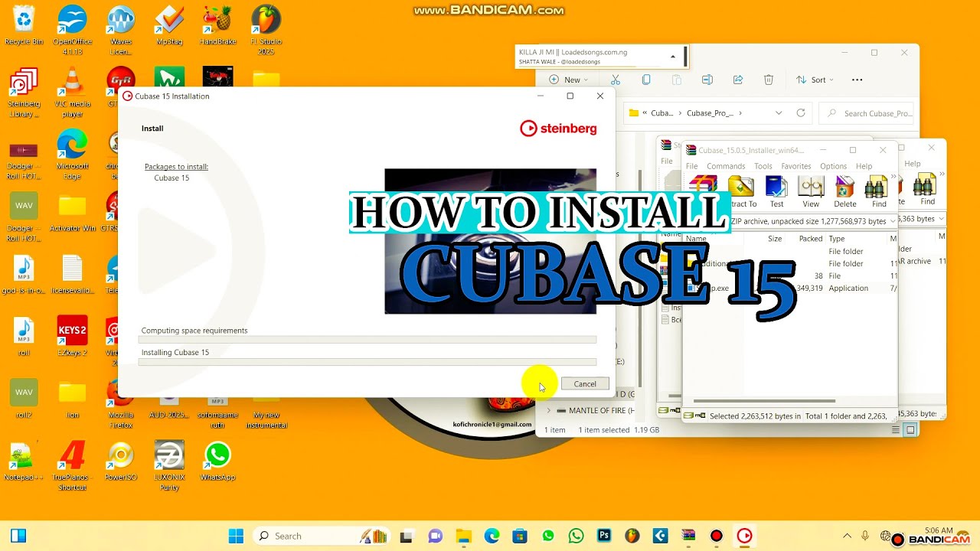Click the Steinberg logo in the installer
The width and height of the screenshot is (980, 551).
coord(558,129)
